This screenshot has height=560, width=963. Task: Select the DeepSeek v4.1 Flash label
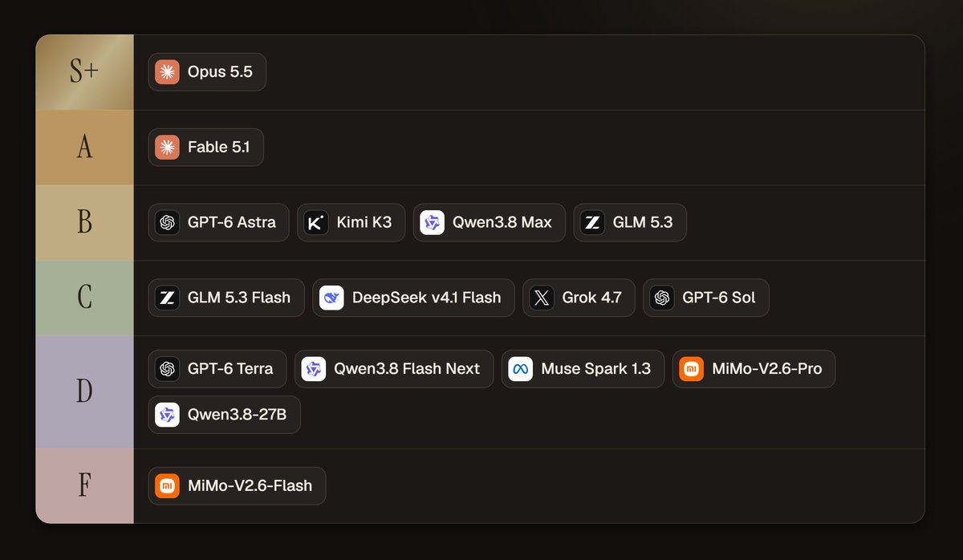(427, 298)
